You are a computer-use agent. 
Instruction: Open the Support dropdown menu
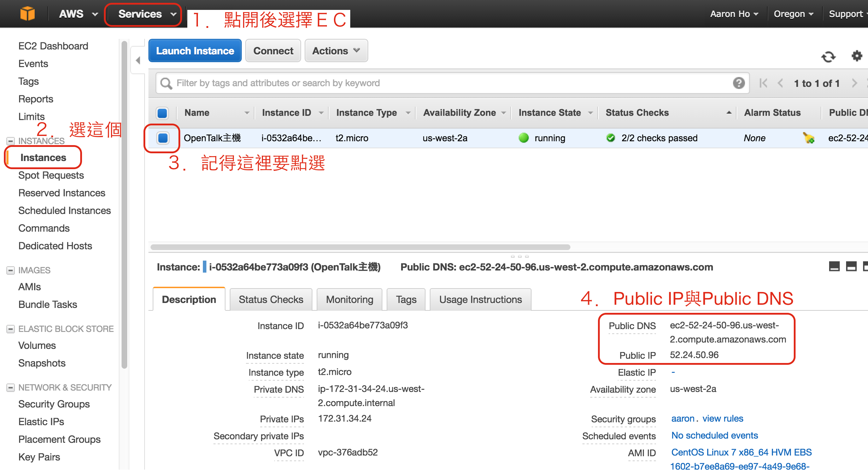click(x=848, y=14)
